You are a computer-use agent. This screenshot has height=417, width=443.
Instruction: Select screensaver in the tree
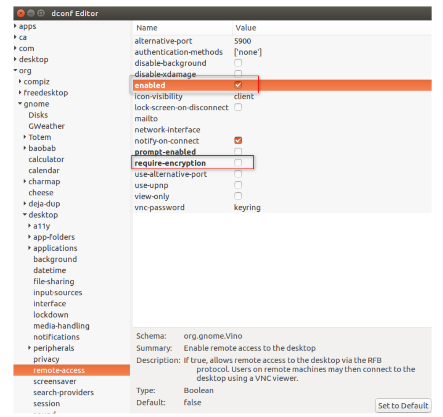tap(55, 381)
